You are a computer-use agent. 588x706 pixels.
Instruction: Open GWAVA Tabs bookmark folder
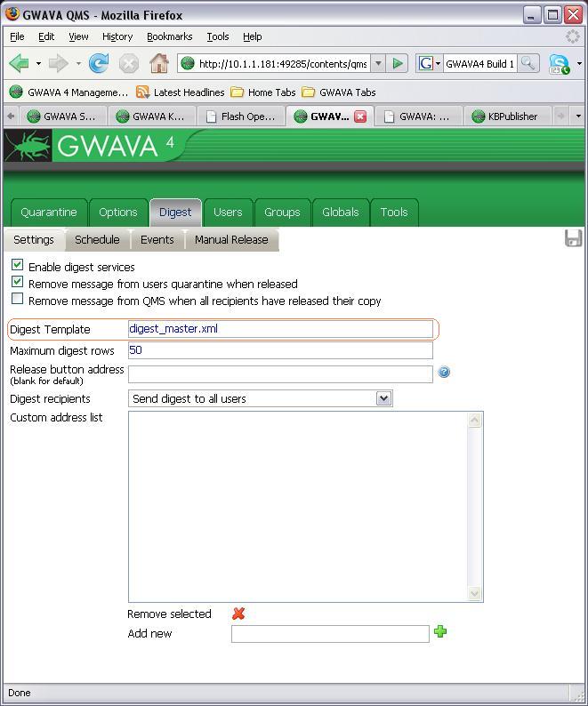pyautogui.click(x=338, y=92)
